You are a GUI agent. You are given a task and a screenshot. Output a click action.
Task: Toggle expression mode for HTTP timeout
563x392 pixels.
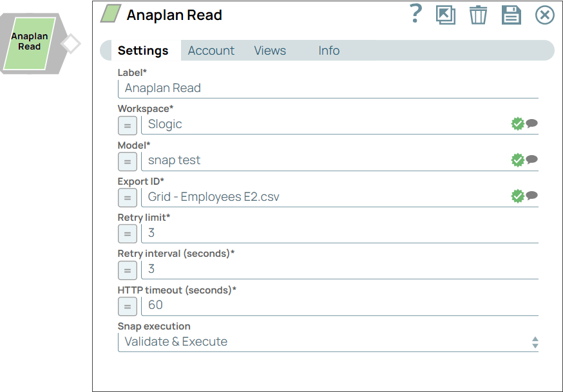point(127,306)
